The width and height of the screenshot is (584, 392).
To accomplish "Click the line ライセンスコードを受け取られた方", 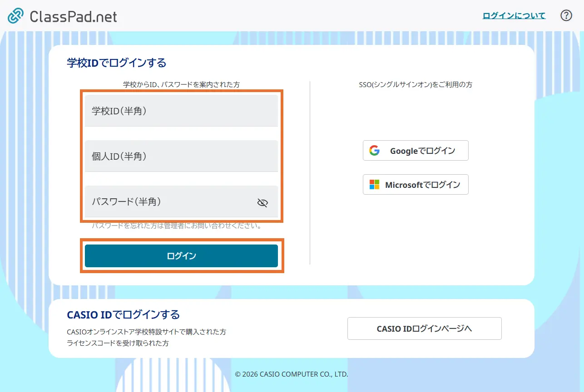I will point(118,343).
